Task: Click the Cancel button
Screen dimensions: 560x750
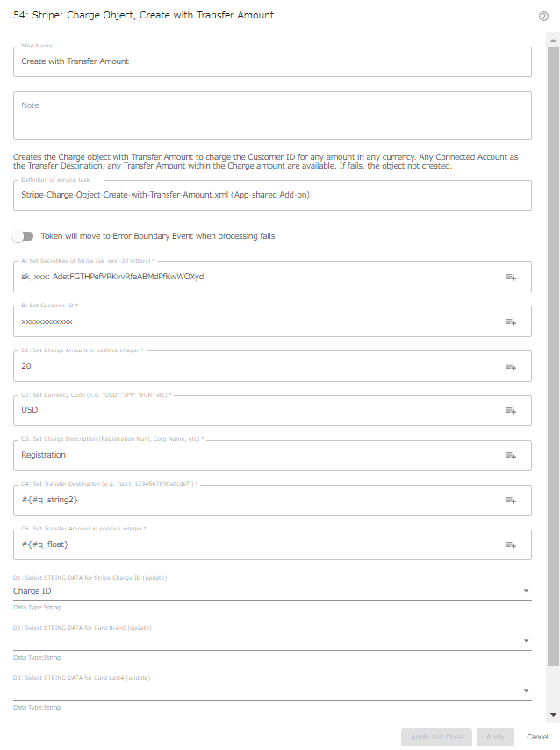Action: point(537,737)
